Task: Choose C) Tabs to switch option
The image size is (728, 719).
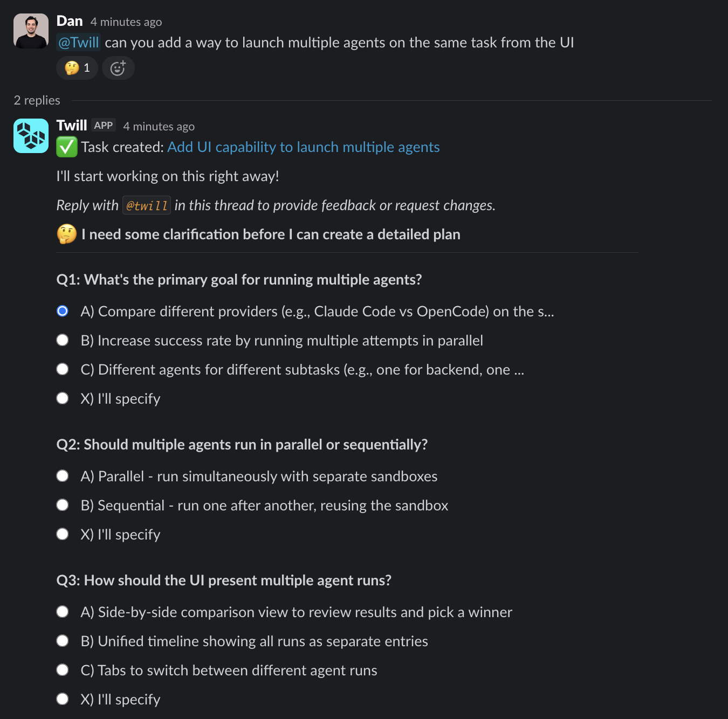Action: [63, 669]
